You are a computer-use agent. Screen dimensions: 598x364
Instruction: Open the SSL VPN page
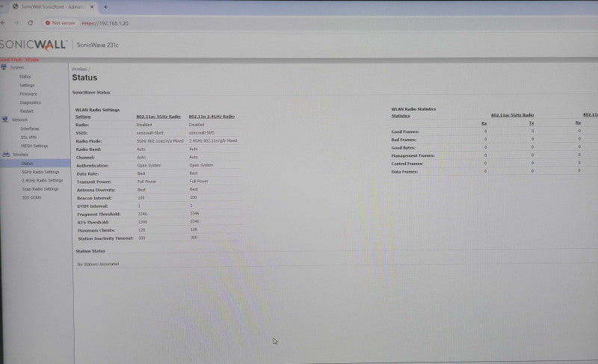pos(28,138)
